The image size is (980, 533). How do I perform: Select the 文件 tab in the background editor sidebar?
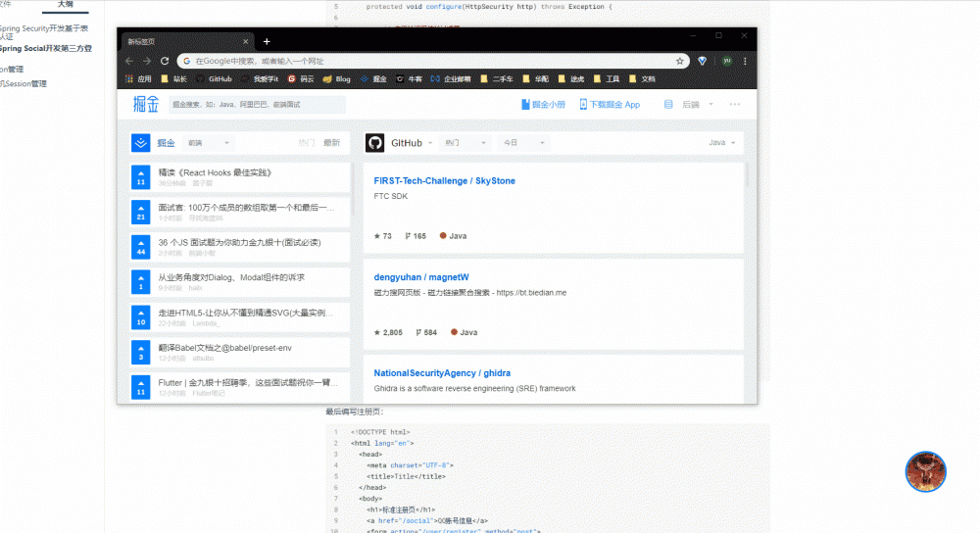(x=6, y=4)
